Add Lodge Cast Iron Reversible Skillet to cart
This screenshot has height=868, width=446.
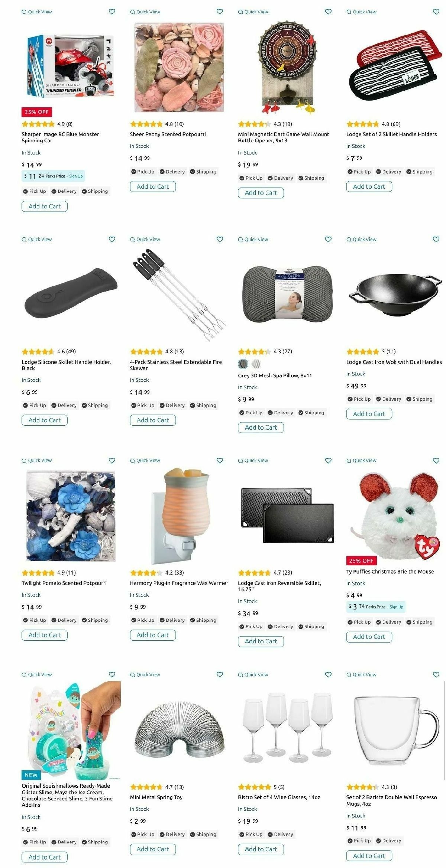pos(261,641)
